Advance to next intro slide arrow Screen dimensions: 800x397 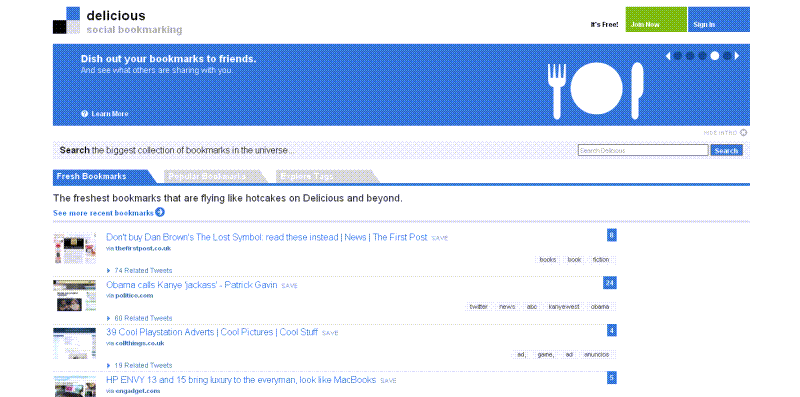737,56
